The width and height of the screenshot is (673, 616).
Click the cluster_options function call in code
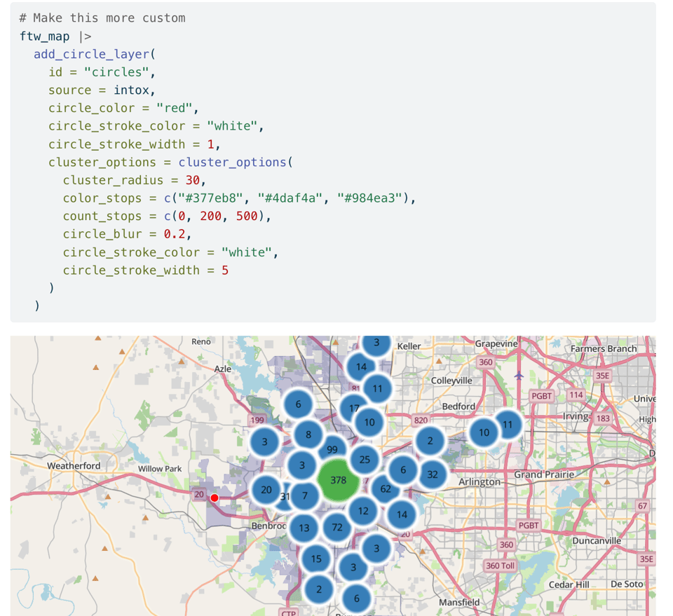232,162
